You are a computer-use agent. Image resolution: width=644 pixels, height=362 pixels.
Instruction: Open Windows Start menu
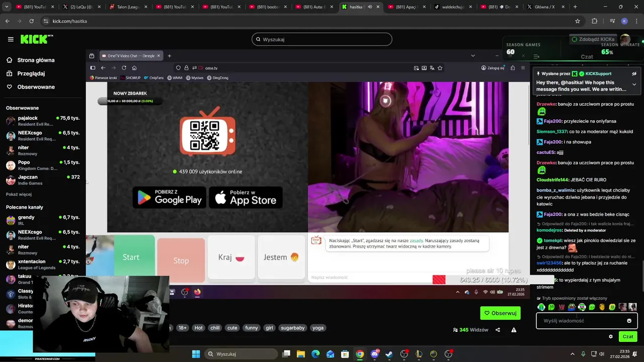(x=196, y=354)
